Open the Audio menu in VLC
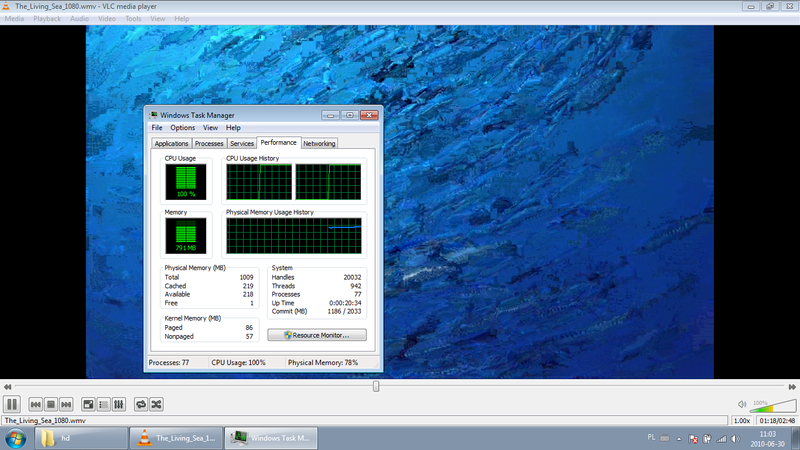800x450 pixels. pyautogui.click(x=79, y=18)
